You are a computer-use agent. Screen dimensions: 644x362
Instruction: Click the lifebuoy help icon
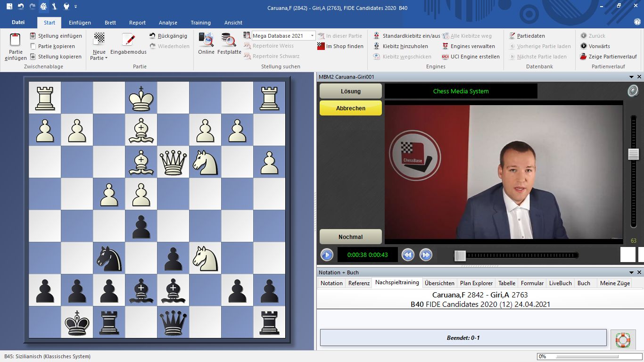[x=623, y=339]
